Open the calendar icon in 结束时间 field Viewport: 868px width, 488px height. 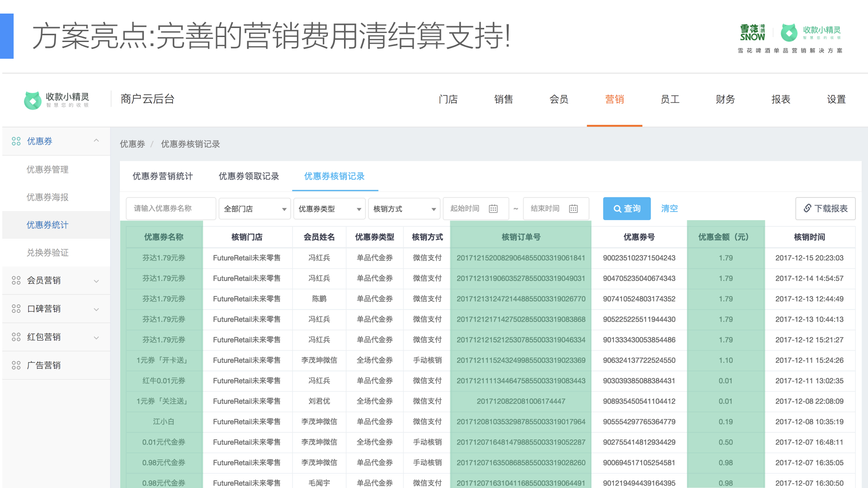pos(573,209)
